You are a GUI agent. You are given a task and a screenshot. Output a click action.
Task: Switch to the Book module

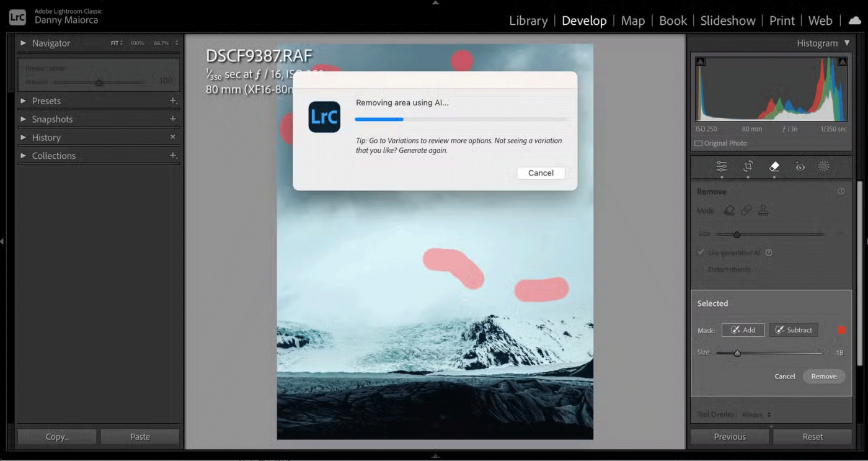point(673,20)
